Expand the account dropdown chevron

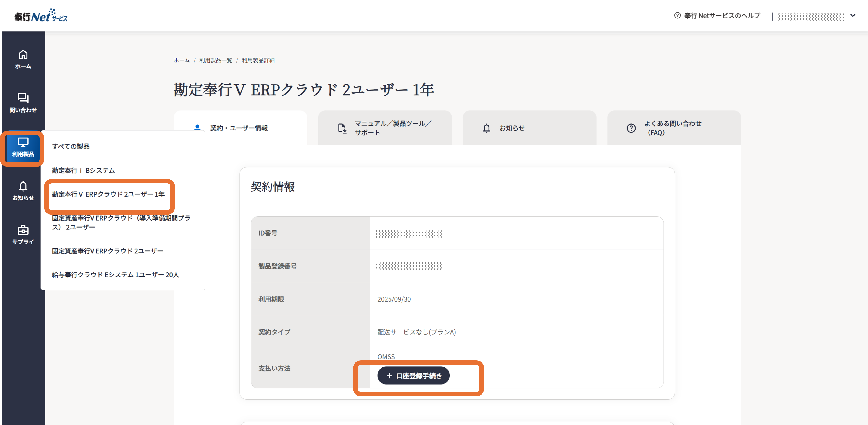pos(853,16)
